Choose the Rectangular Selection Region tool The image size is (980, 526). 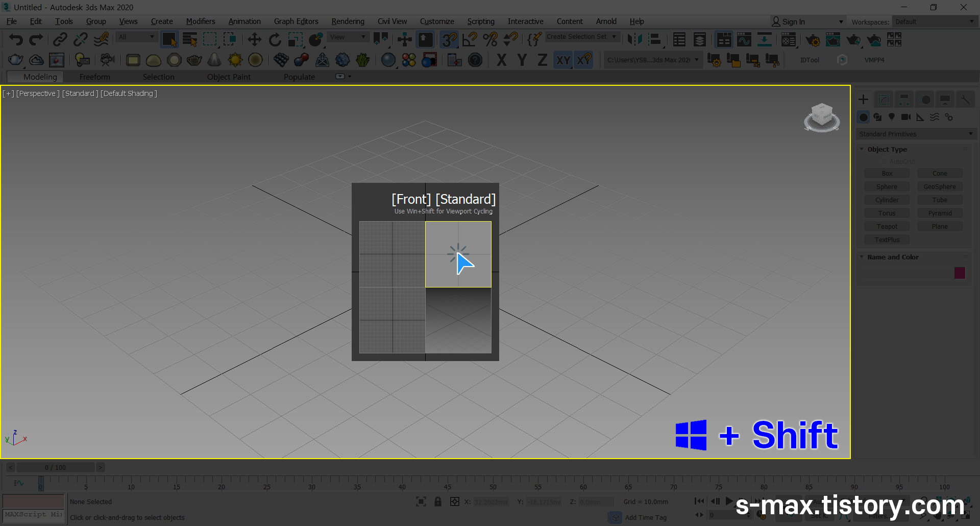[x=210, y=39]
